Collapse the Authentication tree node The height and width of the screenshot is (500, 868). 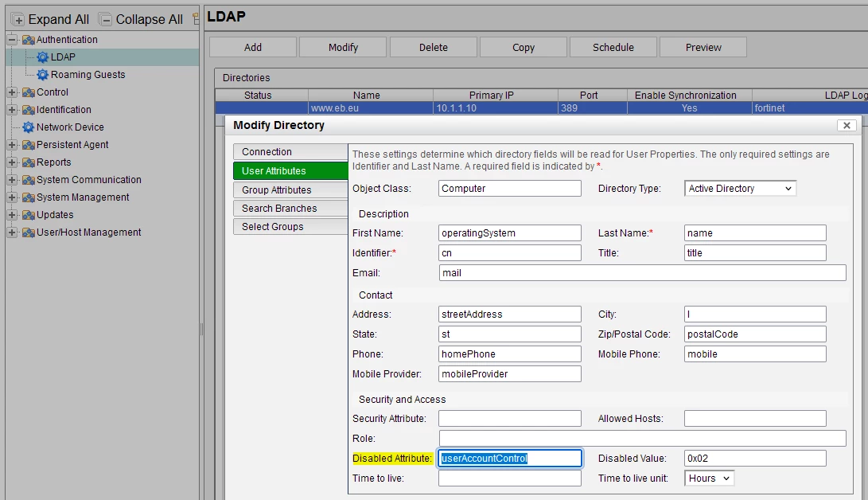pyautogui.click(x=12, y=39)
